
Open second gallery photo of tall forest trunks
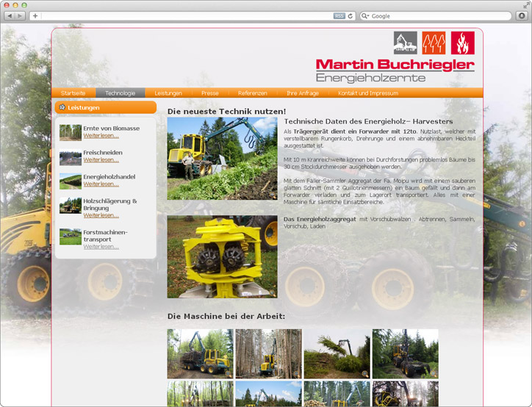(x=269, y=354)
